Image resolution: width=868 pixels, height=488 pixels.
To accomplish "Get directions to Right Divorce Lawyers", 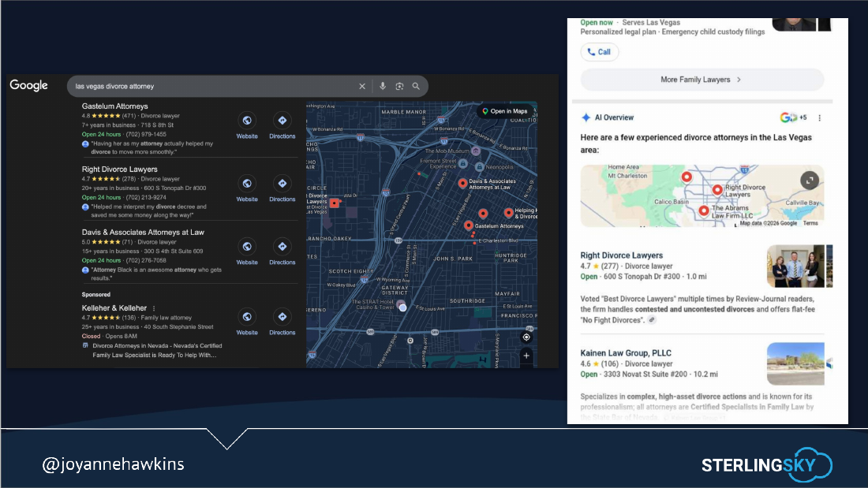I will point(282,183).
